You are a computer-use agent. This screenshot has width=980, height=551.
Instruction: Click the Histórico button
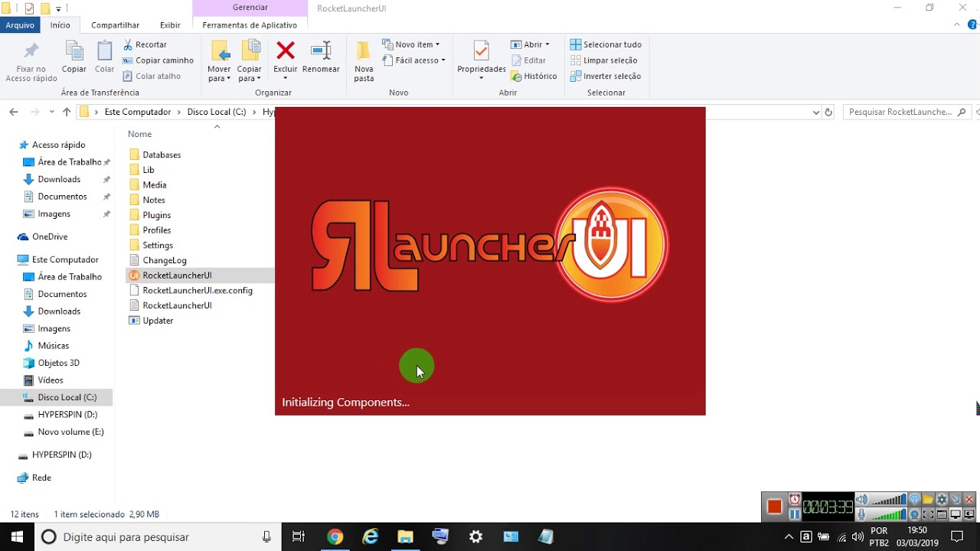(x=534, y=76)
